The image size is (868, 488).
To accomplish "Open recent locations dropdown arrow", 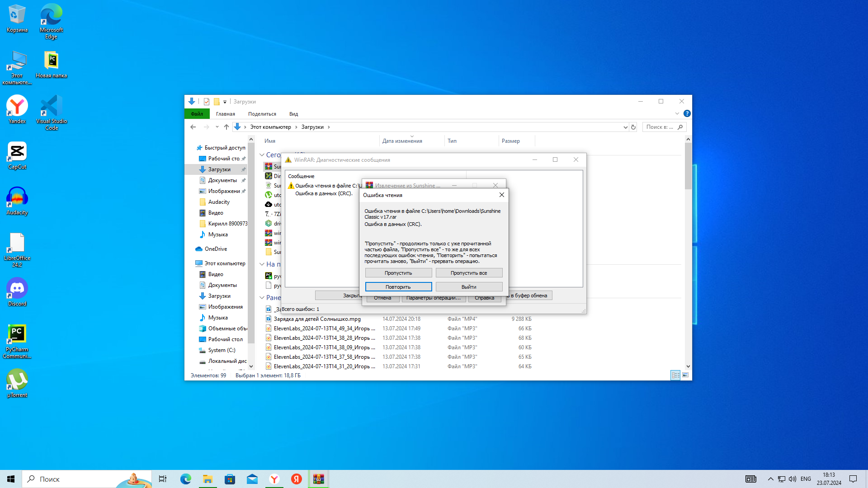I will pos(217,127).
